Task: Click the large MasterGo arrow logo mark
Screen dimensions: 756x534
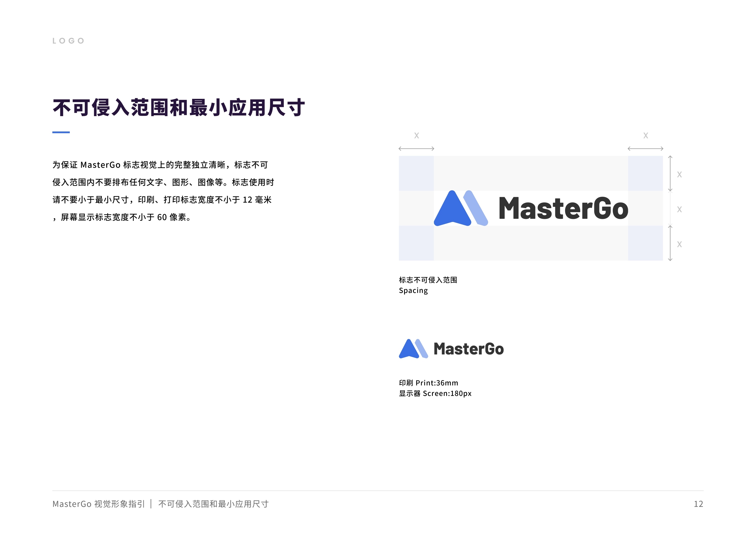Action: coord(461,208)
